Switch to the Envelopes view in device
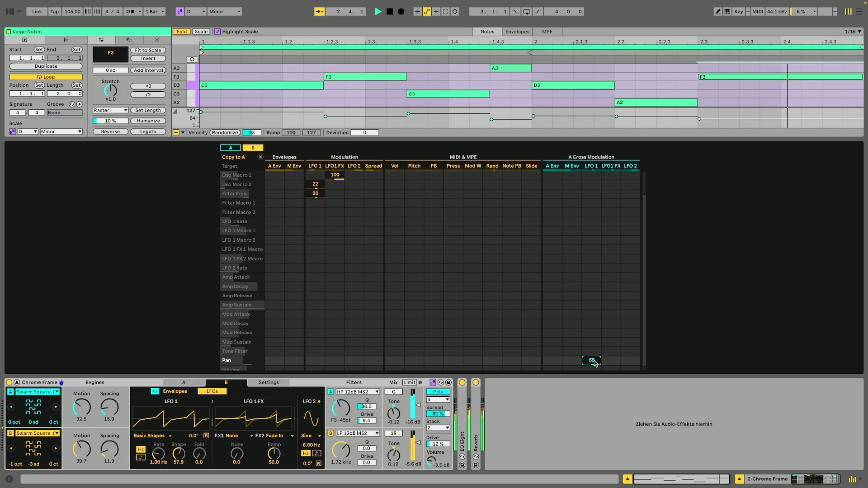868x488 pixels. 175,391
